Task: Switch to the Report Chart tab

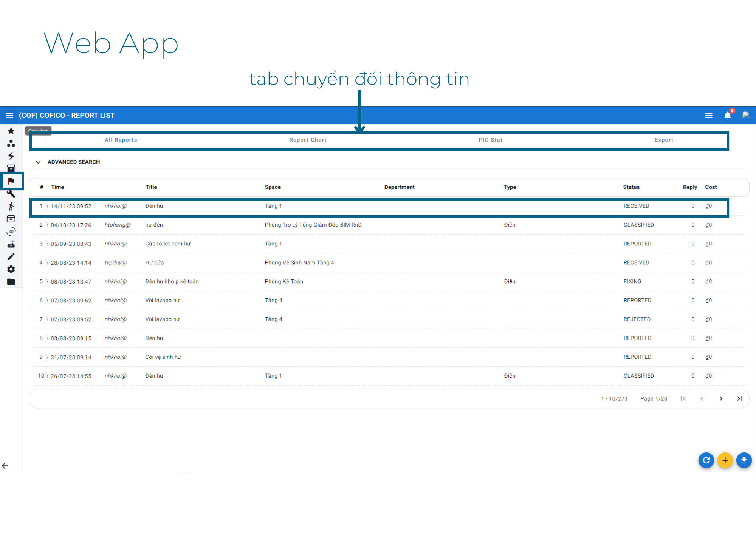Action: (308, 140)
